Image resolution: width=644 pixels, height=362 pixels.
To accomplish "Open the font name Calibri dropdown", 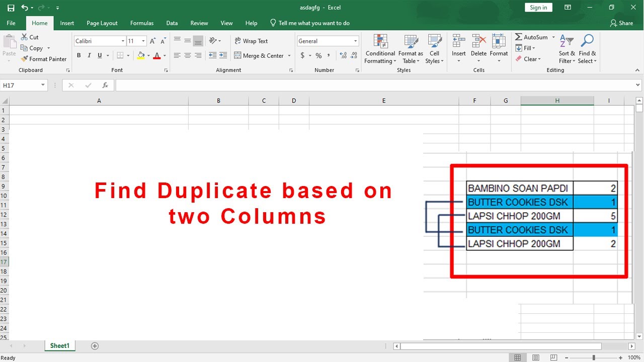I will (123, 41).
